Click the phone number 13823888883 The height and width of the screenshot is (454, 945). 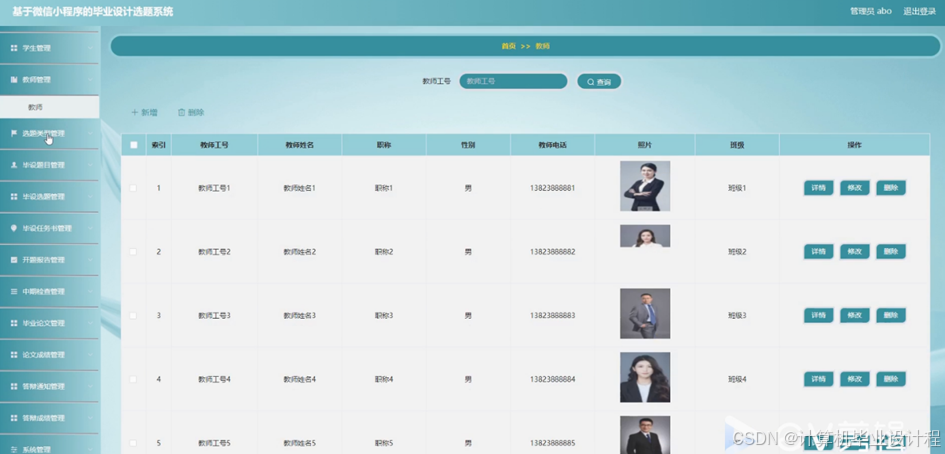pyautogui.click(x=553, y=315)
